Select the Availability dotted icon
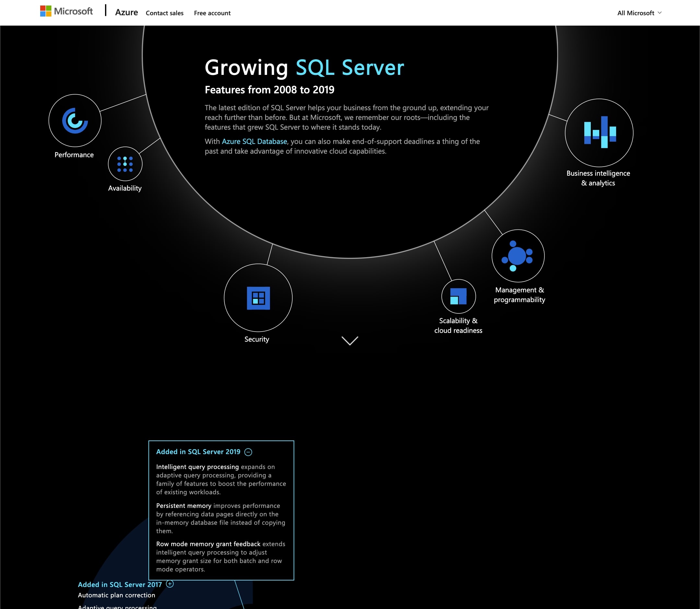The image size is (700, 609). 125,164
